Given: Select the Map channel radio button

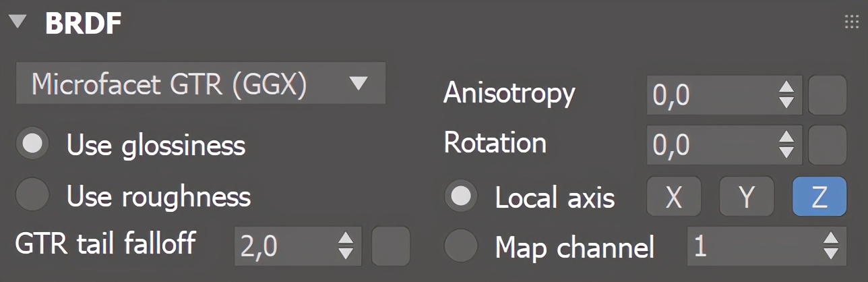Looking at the screenshot, I should [462, 246].
